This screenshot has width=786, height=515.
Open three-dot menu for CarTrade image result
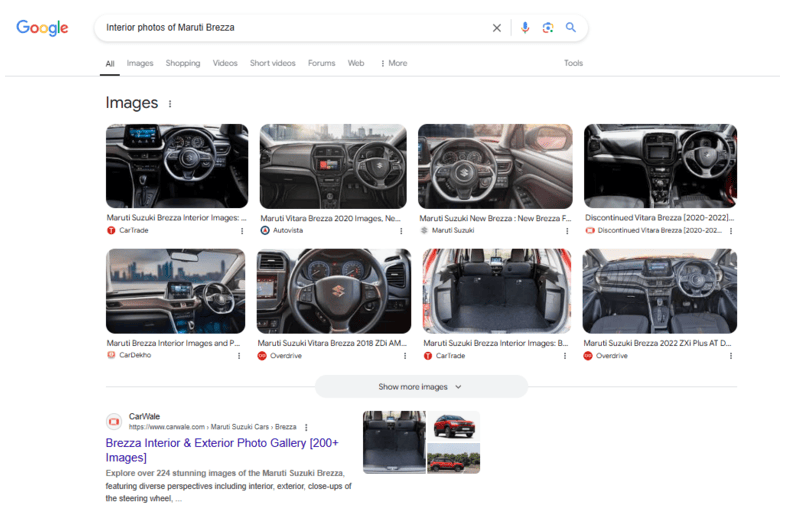coord(241,231)
